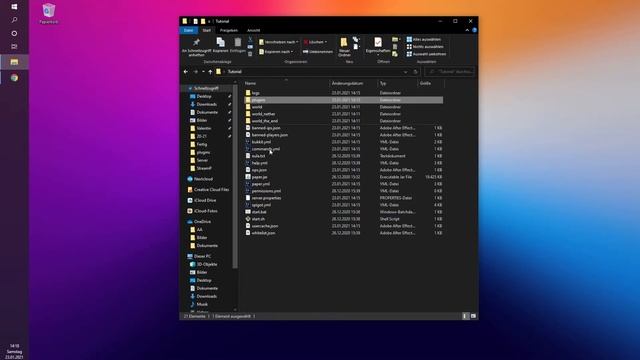Open the Verschieben nach dropdown

(x=279, y=42)
